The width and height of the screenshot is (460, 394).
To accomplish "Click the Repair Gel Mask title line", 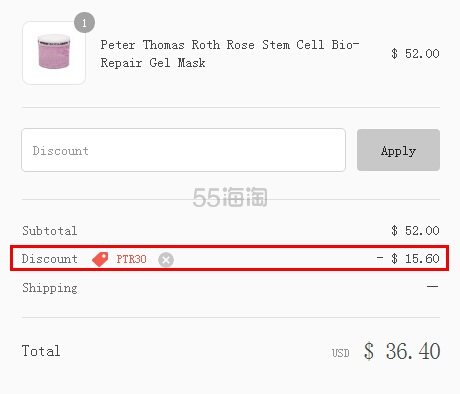I will point(153,63).
